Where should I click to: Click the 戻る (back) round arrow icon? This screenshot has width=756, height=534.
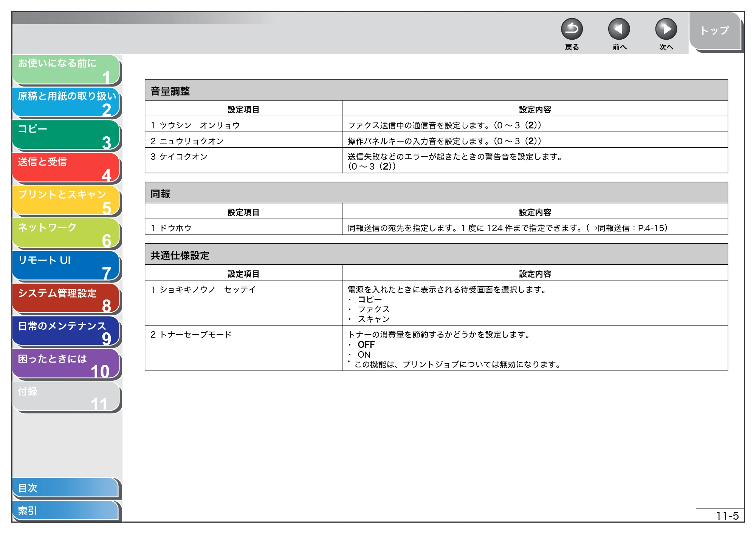pyautogui.click(x=572, y=29)
